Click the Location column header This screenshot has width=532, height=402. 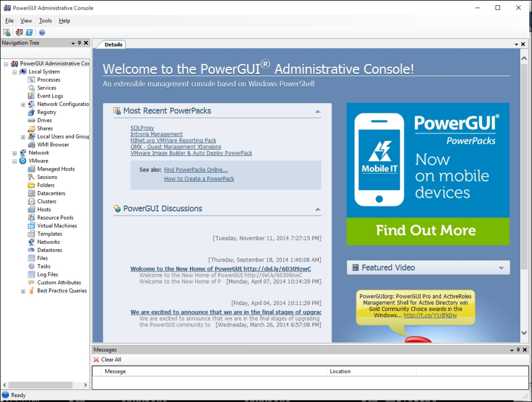[x=371, y=372]
